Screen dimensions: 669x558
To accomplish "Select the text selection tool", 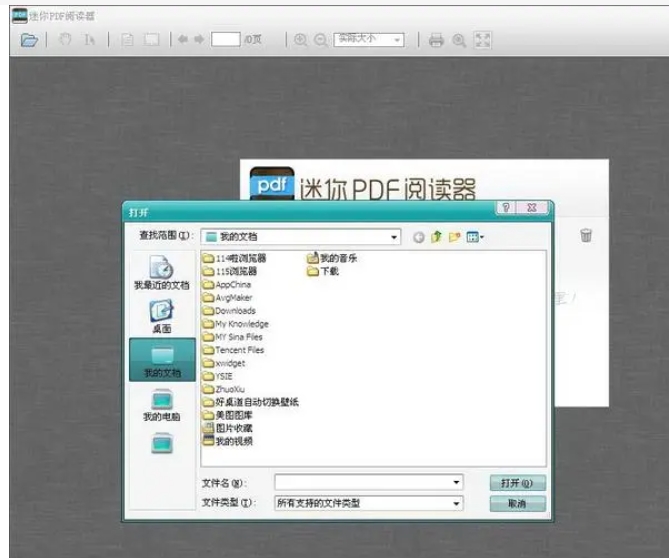I will [x=89, y=40].
